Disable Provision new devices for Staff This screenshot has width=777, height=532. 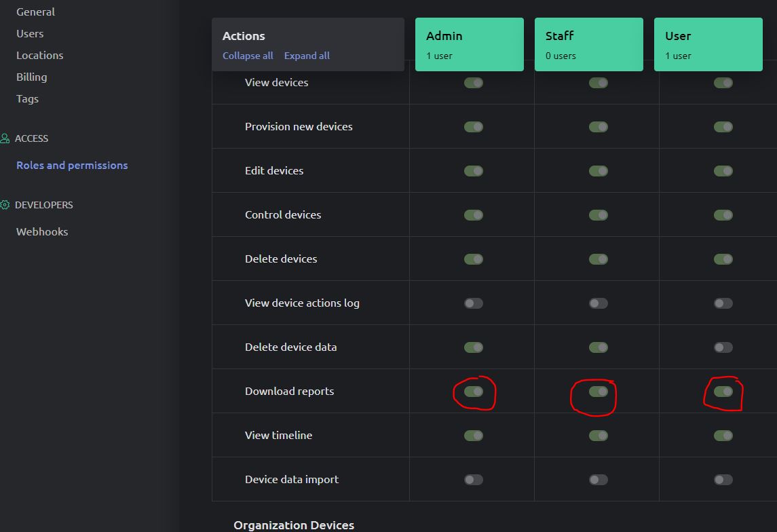point(598,127)
